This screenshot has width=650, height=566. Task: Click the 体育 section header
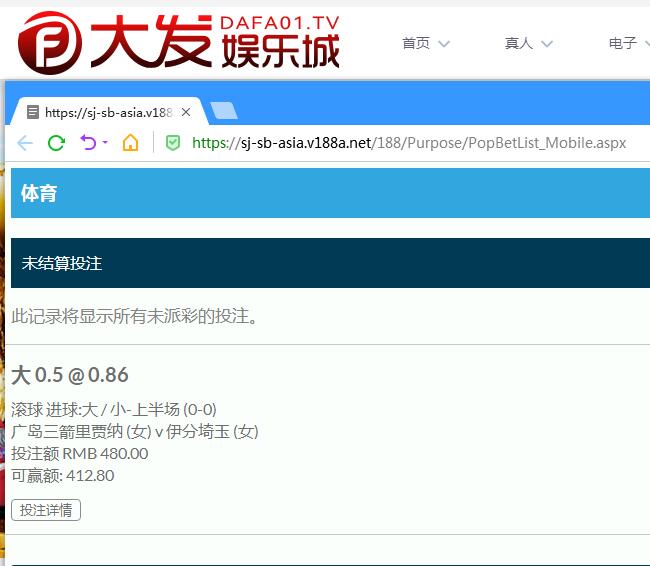click(39, 194)
